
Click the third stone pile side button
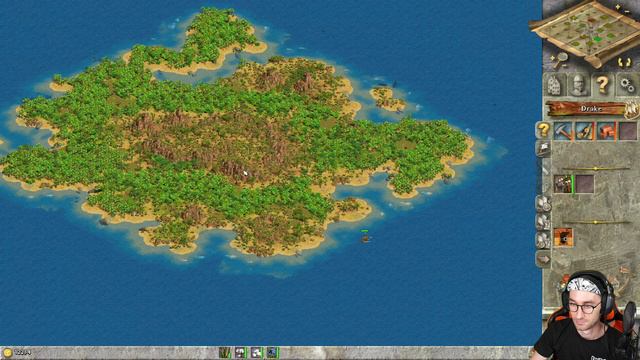point(543,240)
